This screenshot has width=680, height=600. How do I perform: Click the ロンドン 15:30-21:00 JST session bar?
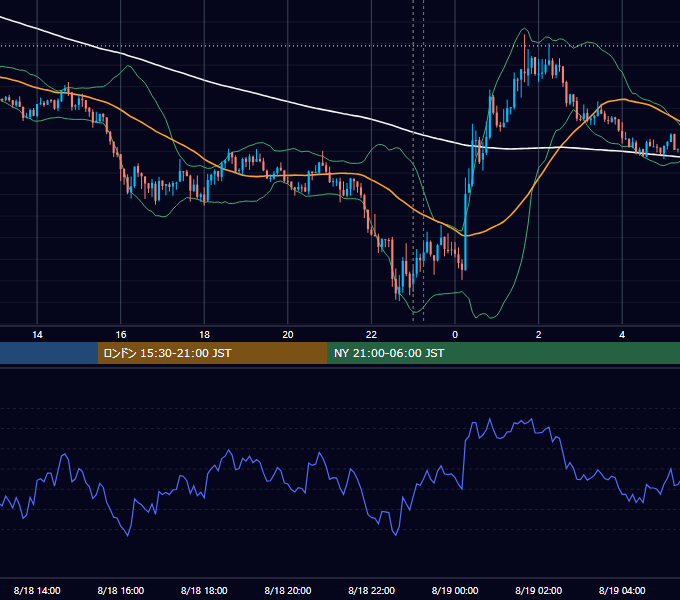[x=212, y=353]
